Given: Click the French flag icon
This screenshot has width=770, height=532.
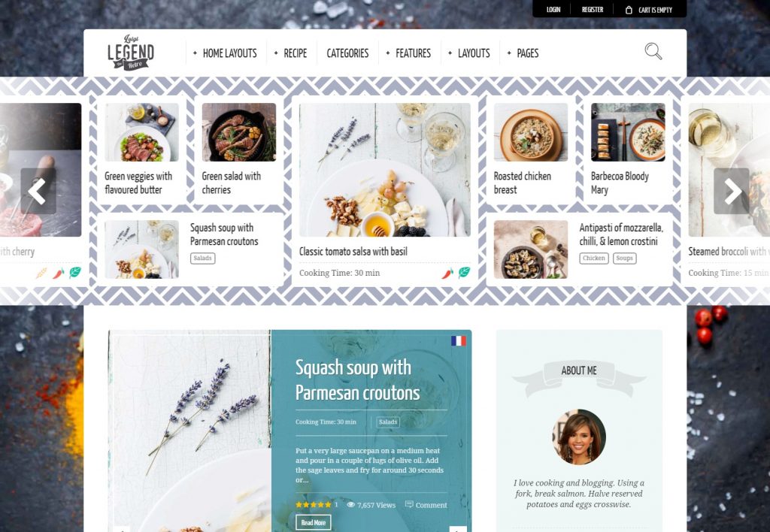Looking at the screenshot, I should pyautogui.click(x=458, y=340).
